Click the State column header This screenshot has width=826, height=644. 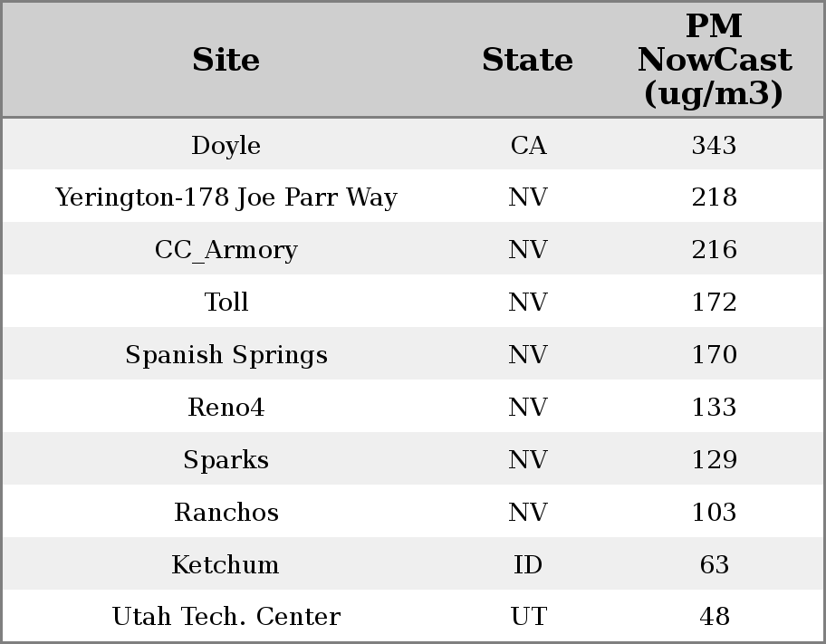tap(527, 60)
